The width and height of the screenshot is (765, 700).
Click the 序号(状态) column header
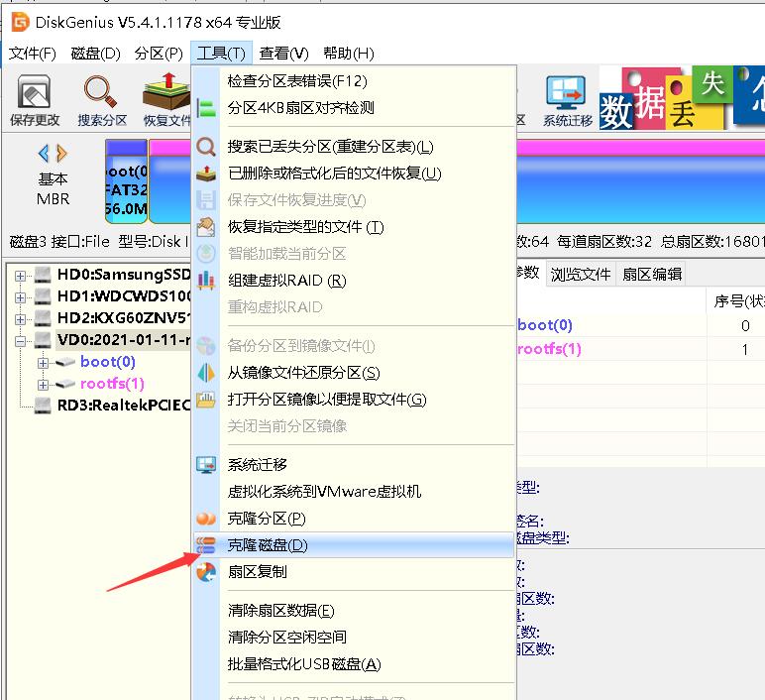[x=738, y=301]
